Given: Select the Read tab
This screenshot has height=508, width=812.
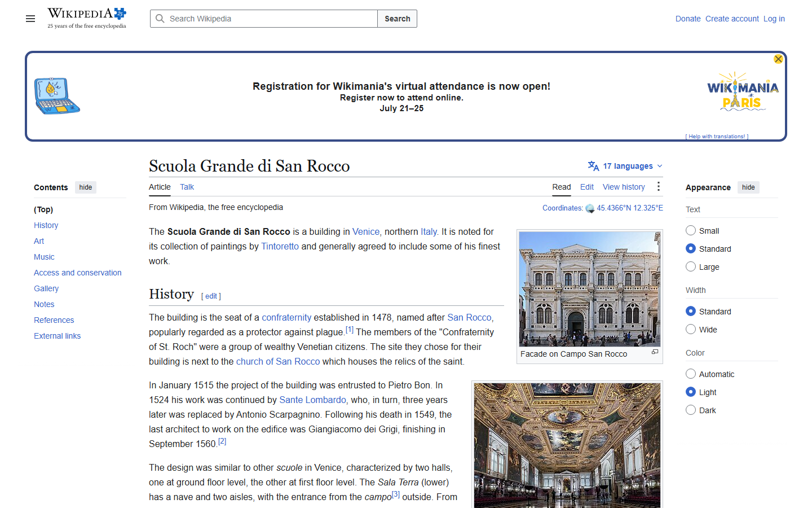Looking at the screenshot, I should pyautogui.click(x=561, y=187).
